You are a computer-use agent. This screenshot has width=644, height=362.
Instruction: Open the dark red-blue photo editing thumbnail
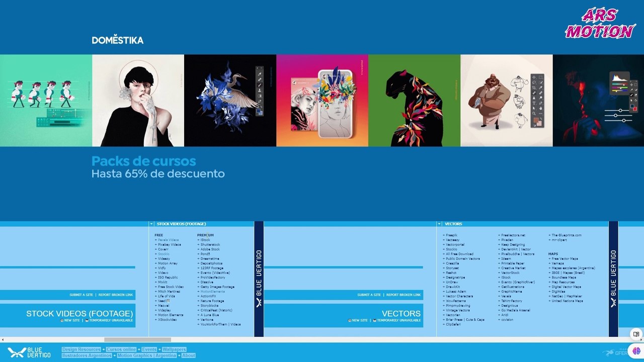[598, 101]
